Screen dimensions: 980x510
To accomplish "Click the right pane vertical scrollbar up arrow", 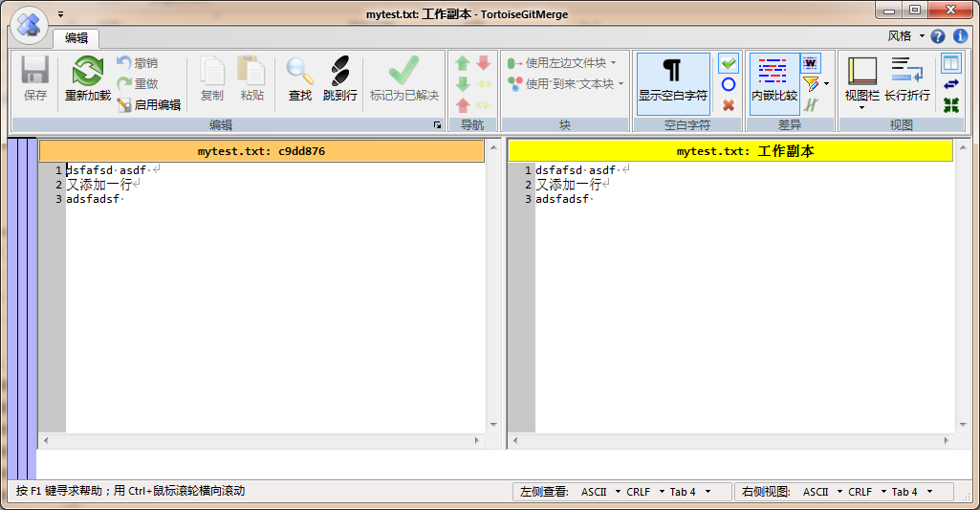I will point(963,147).
